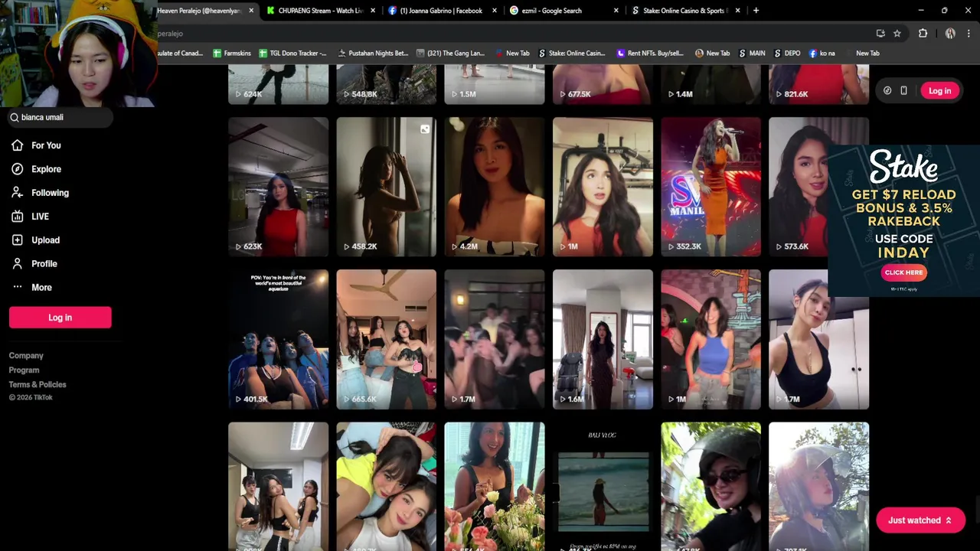The image size is (980, 551).
Task: Open the video with 458.2K views
Action: click(x=386, y=187)
